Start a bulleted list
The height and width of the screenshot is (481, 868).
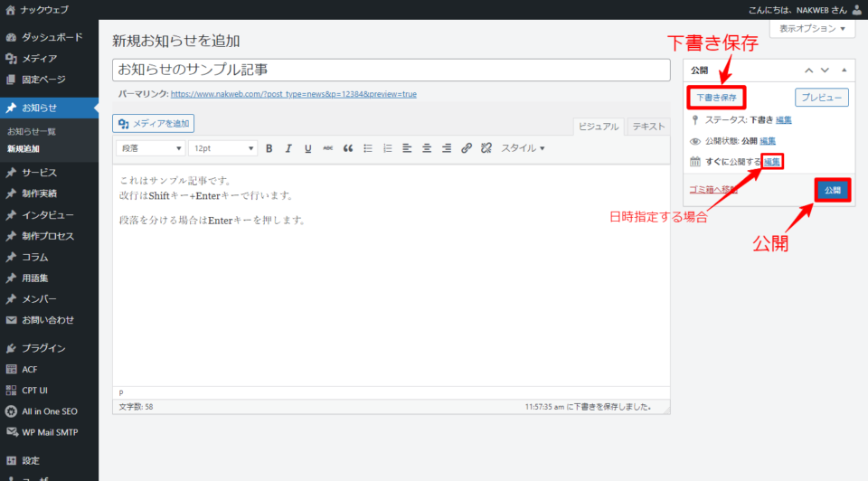(368, 148)
